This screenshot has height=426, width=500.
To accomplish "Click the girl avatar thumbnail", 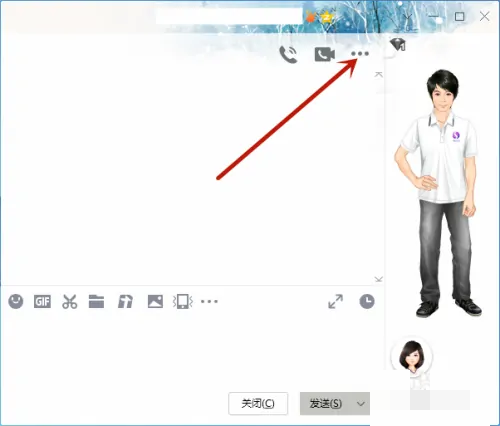I will tap(412, 355).
